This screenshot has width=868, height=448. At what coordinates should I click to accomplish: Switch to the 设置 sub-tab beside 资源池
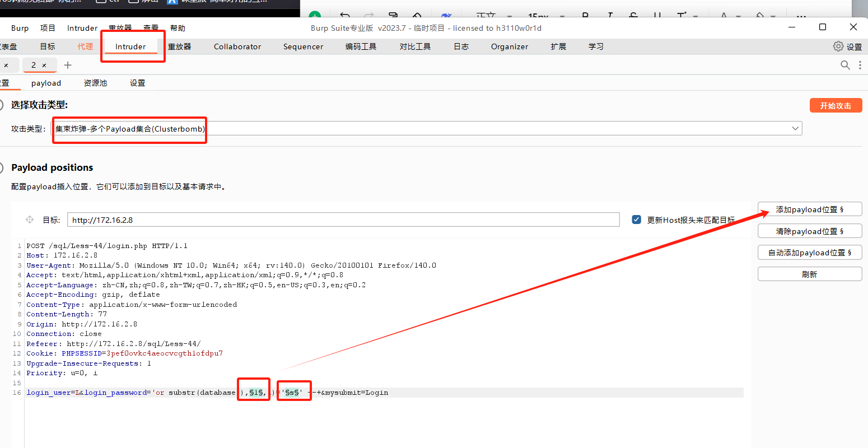click(x=137, y=83)
